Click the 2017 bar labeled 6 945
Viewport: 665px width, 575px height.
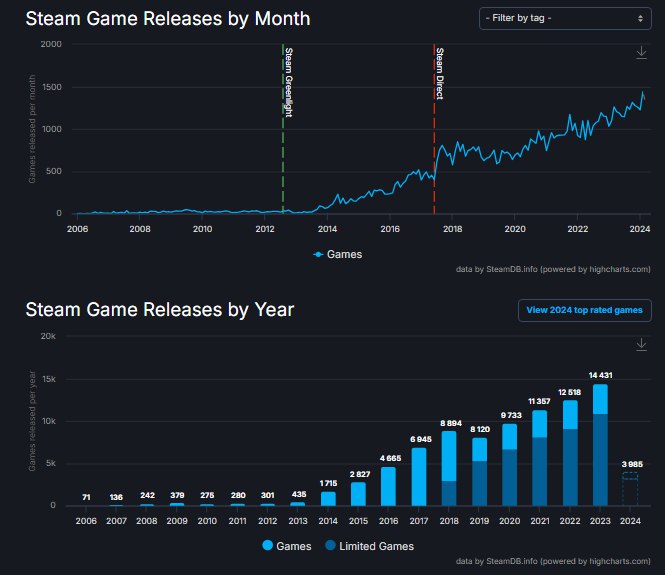[419, 477]
